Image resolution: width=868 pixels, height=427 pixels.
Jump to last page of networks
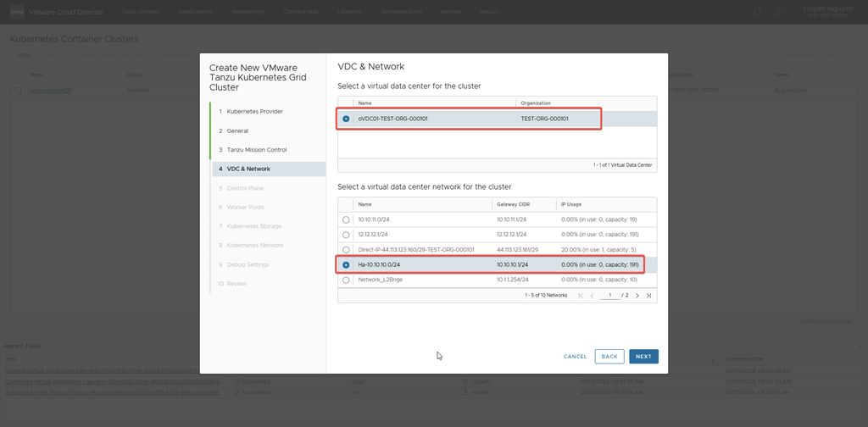pos(648,296)
